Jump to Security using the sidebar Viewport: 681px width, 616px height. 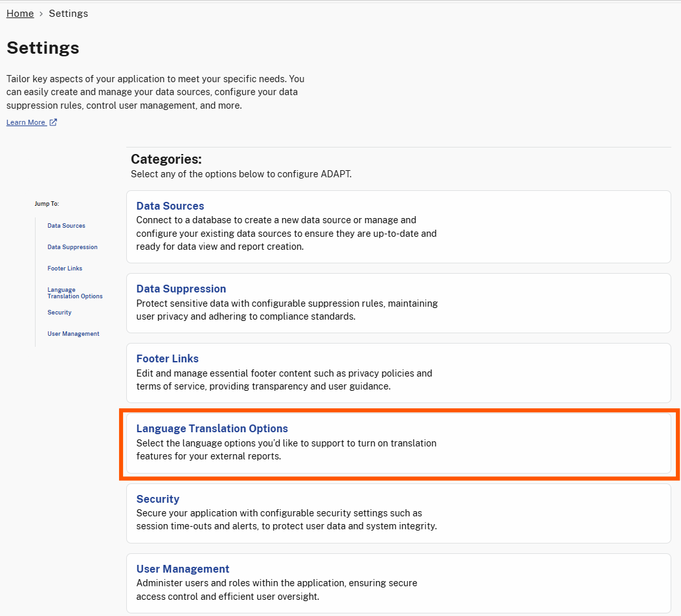pos(59,312)
